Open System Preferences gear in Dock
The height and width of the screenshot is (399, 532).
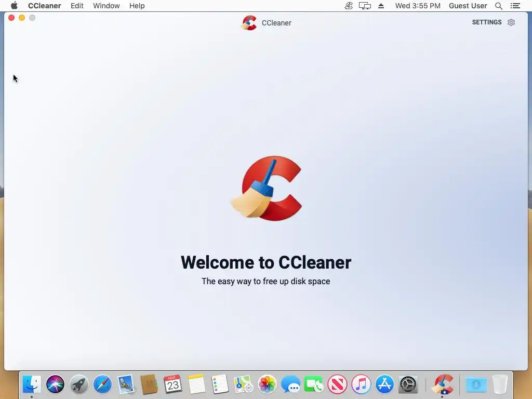[408, 384]
